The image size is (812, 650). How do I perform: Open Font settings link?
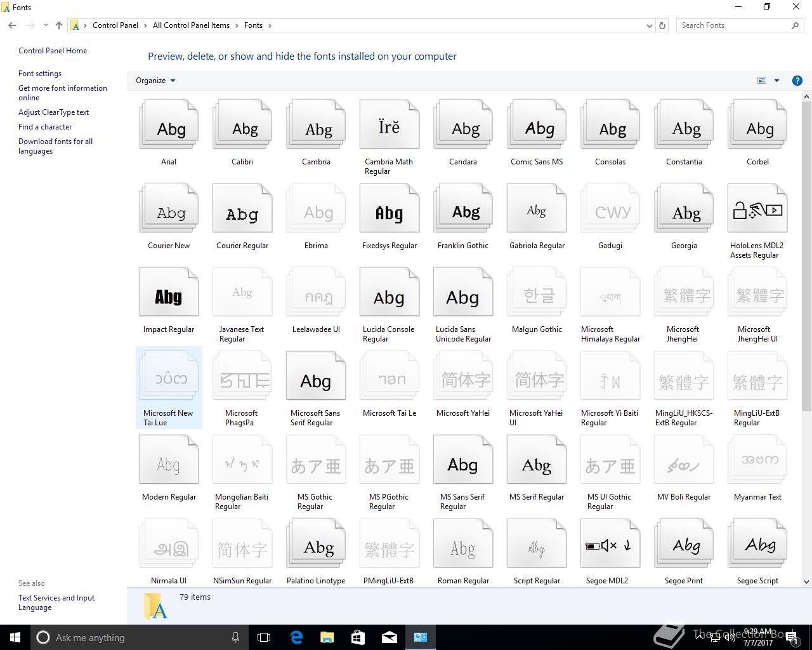click(40, 74)
